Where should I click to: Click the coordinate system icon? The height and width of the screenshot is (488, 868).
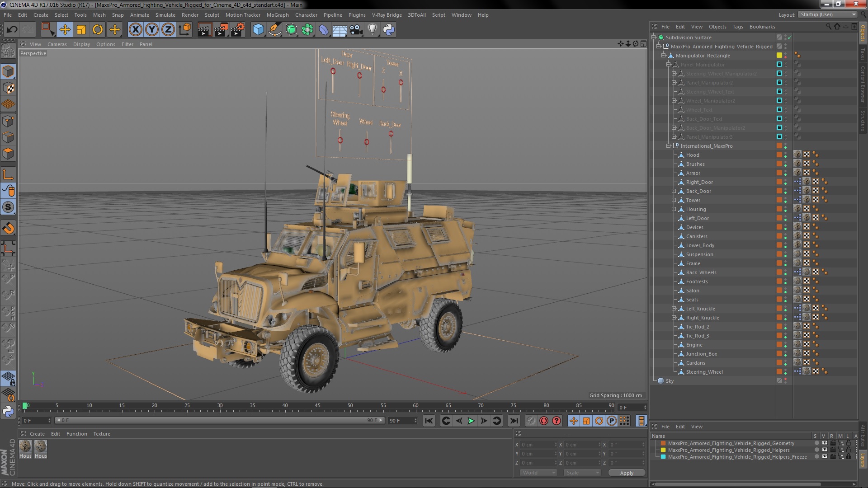(x=185, y=30)
